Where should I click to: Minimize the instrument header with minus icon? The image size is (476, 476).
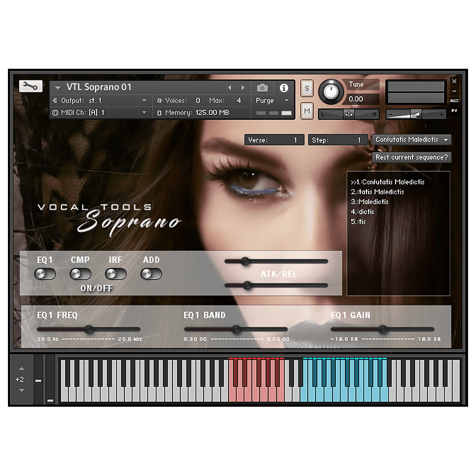tap(454, 91)
